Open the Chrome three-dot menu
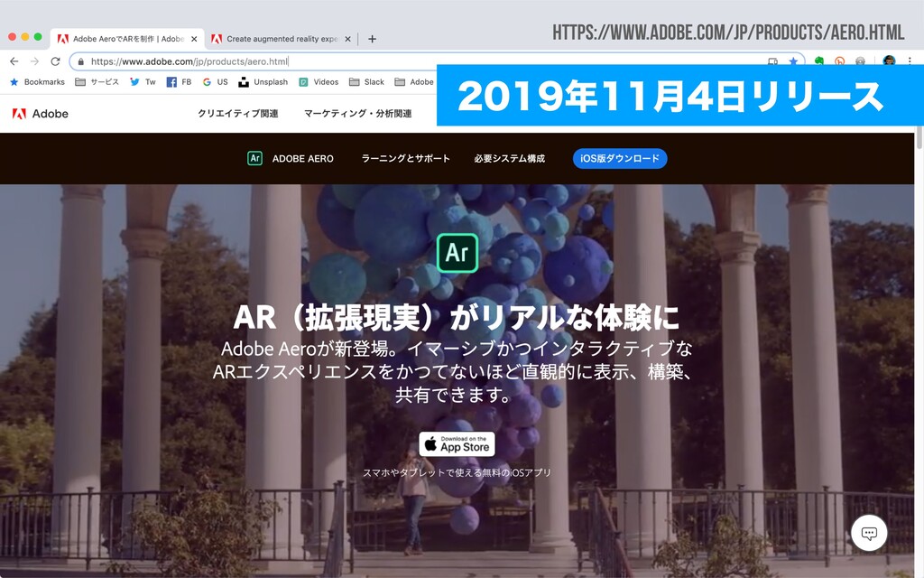The image size is (924, 578). point(910,61)
